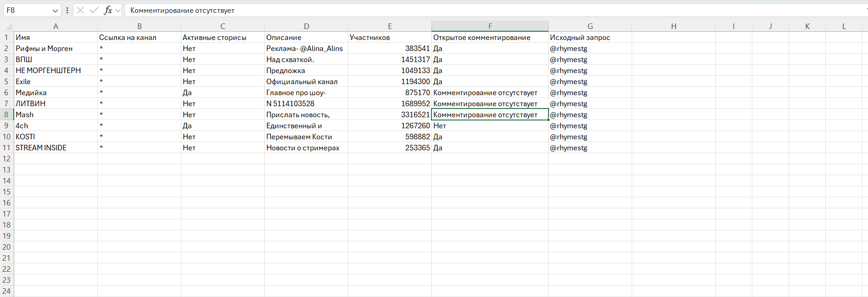Click the 'Исходный запрос' header cell
Screen dimensions: 868x297
point(590,37)
